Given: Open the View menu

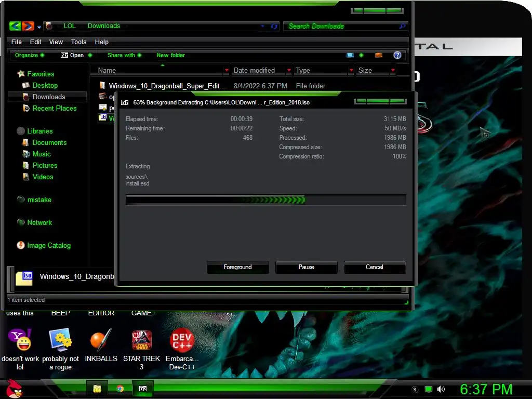Looking at the screenshot, I should [56, 42].
